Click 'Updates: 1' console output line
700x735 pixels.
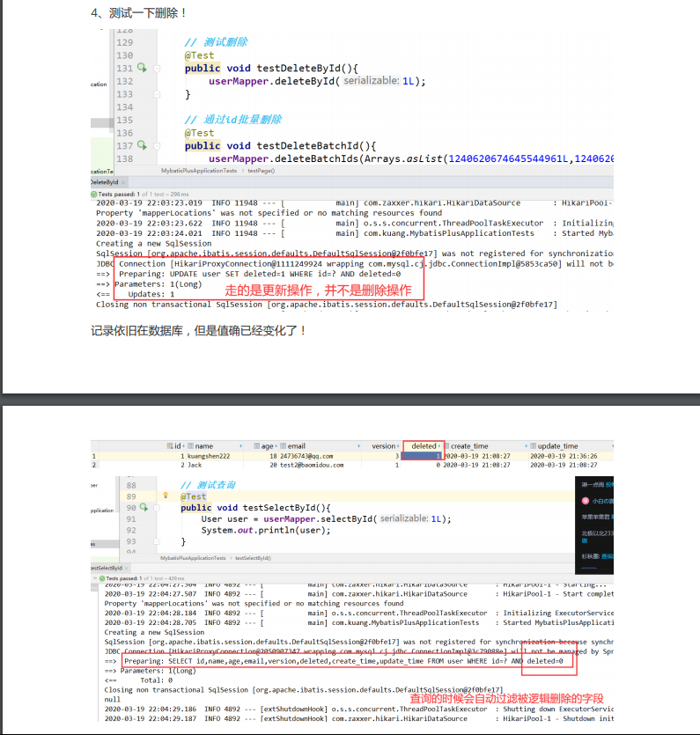151,294
